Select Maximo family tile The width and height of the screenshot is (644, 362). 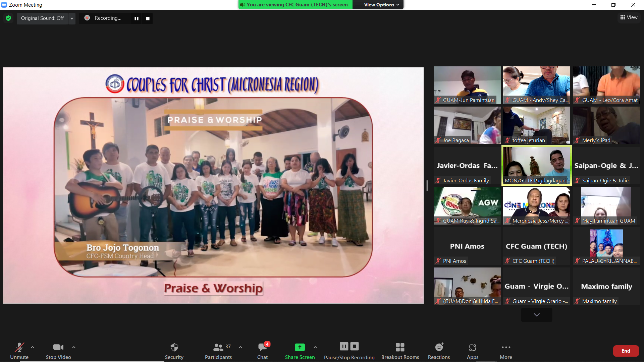(x=606, y=286)
